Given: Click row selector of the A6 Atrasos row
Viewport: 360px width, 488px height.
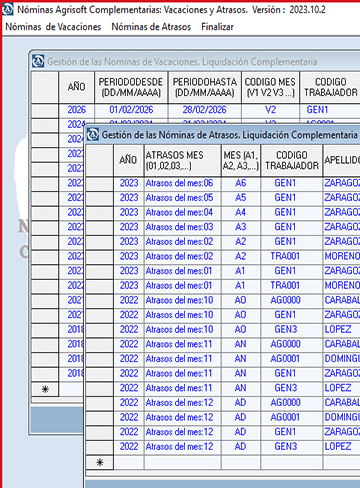Looking at the screenshot, I should tap(99, 183).
